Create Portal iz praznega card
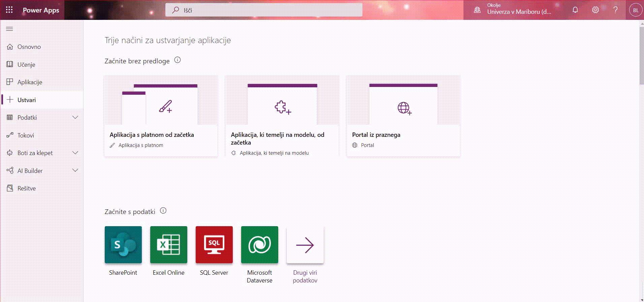Screen dimensions: 644x302 tap(404, 116)
